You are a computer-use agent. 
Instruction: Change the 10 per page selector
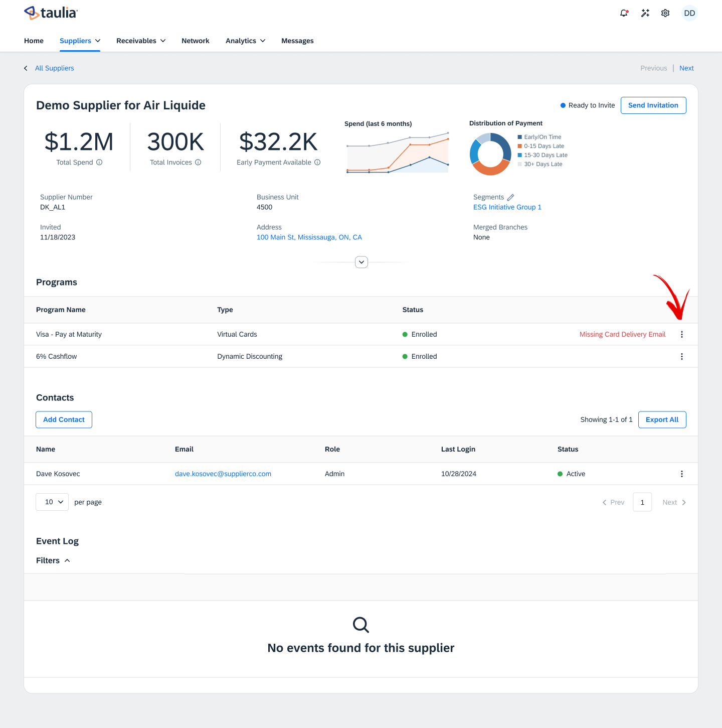click(52, 502)
